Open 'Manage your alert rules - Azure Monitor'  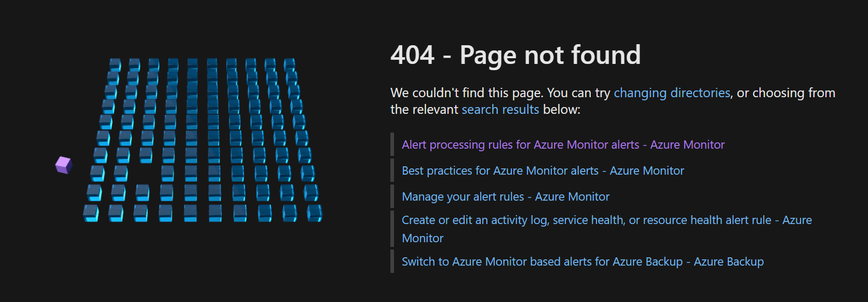(x=505, y=196)
